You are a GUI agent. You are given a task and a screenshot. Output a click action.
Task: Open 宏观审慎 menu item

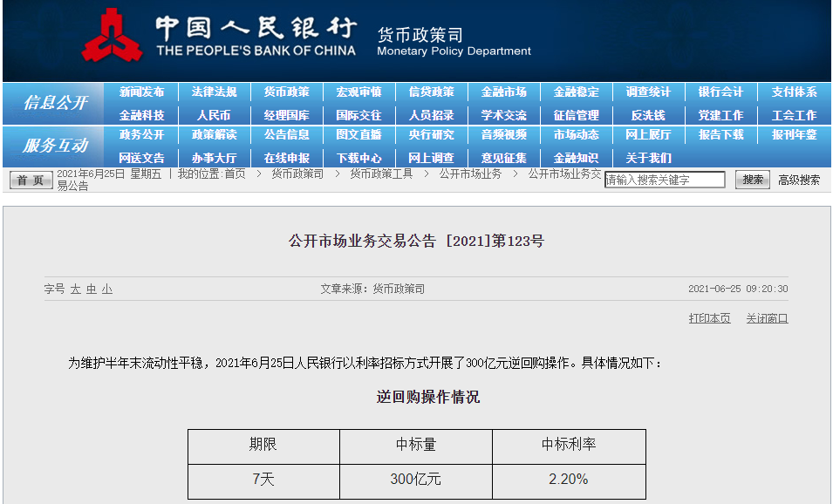click(x=358, y=92)
